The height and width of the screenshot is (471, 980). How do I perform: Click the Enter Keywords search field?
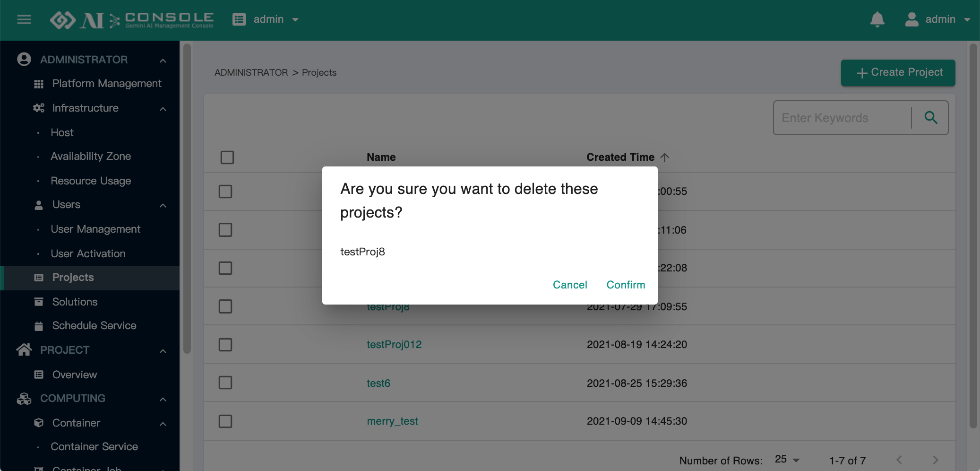(x=842, y=118)
